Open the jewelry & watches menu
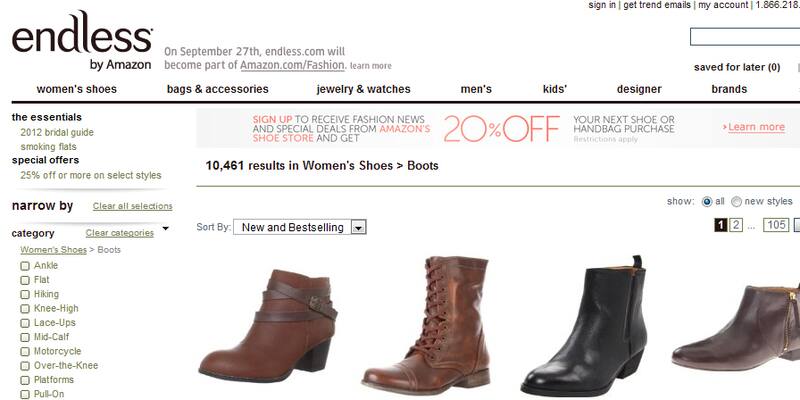Screen dimensions: 800x400 [x=363, y=89]
